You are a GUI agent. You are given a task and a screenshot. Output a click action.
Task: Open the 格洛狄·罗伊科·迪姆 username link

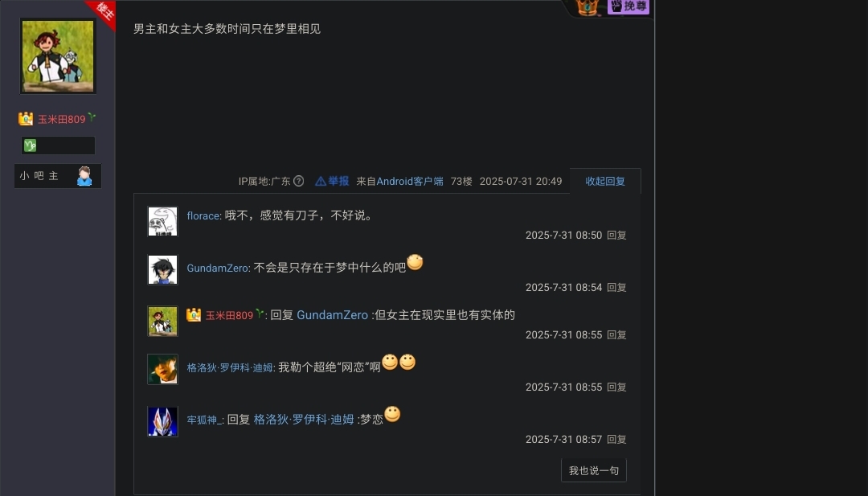tap(230, 367)
